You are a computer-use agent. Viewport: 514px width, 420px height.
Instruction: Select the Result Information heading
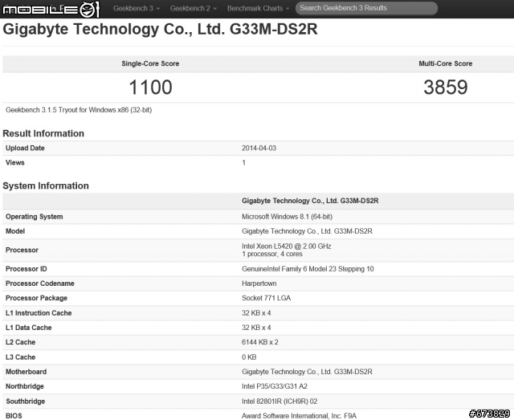point(43,133)
